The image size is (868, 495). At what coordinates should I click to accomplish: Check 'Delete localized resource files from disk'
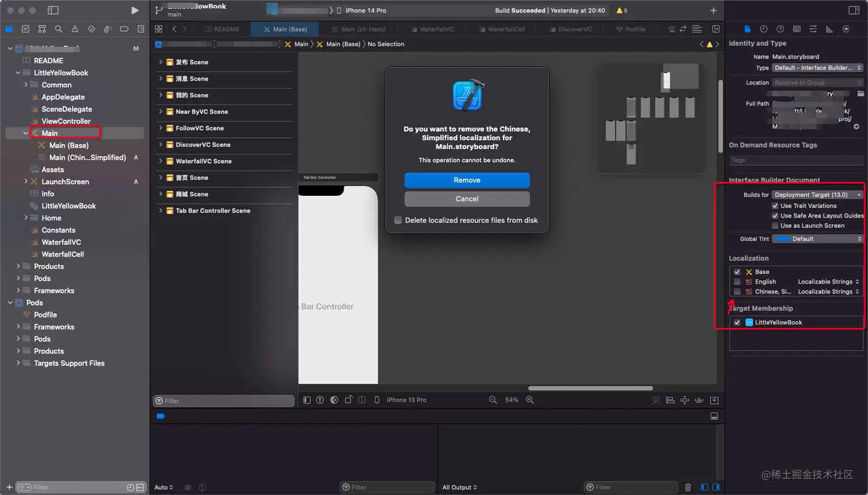(398, 220)
